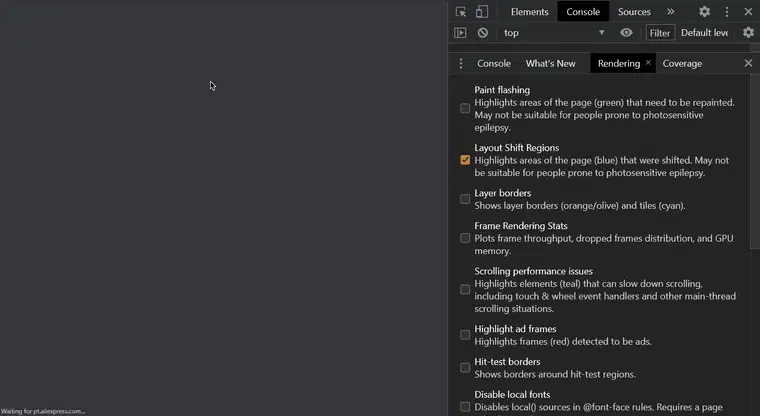This screenshot has height=416, width=760.
Task: Open the top JavaScript context dropdown
Action: (554, 32)
